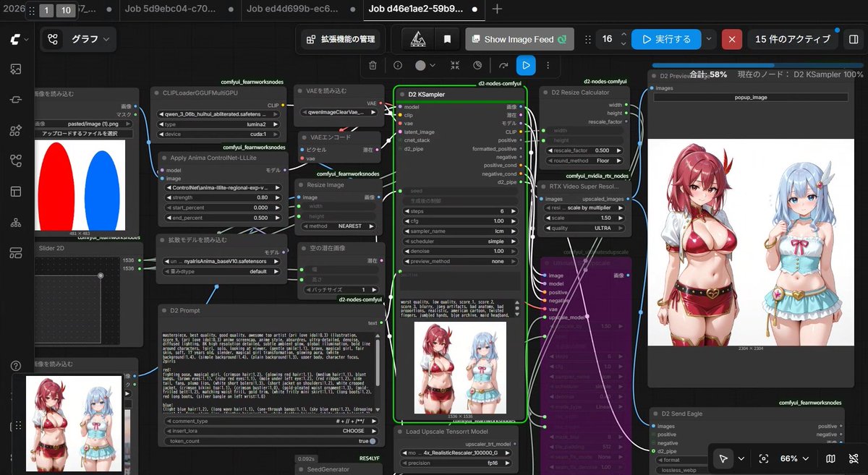Toggle the right side panel icon
The height and width of the screenshot is (475, 868).
(x=854, y=39)
